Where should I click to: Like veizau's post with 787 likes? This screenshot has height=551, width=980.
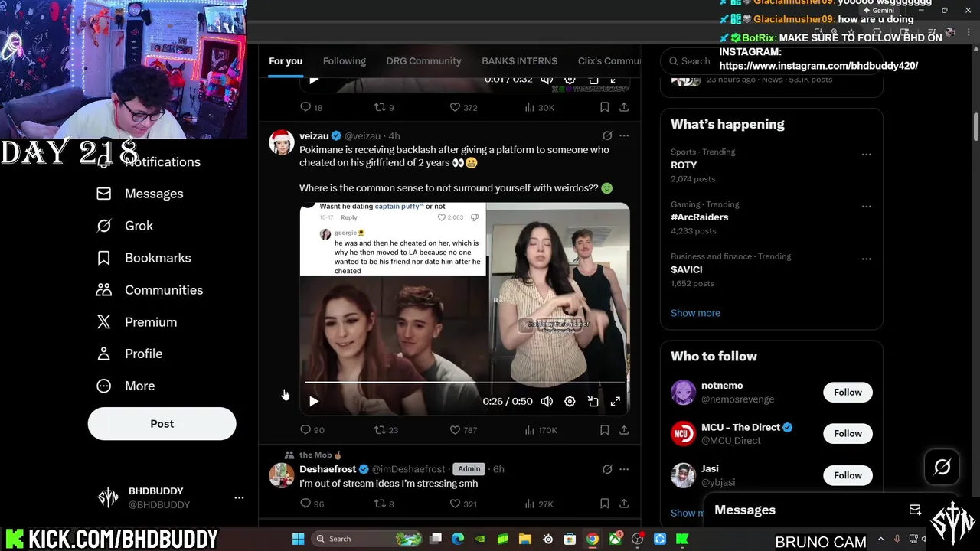(x=462, y=430)
